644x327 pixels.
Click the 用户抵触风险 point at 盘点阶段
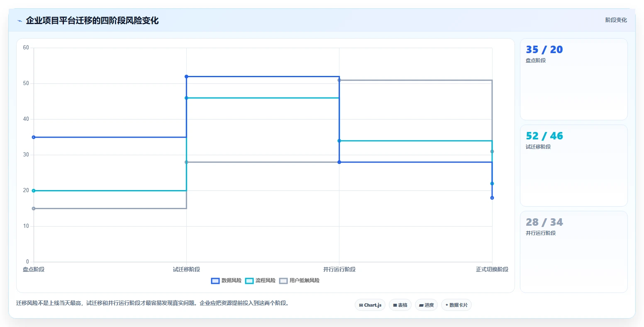click(34, 209)
